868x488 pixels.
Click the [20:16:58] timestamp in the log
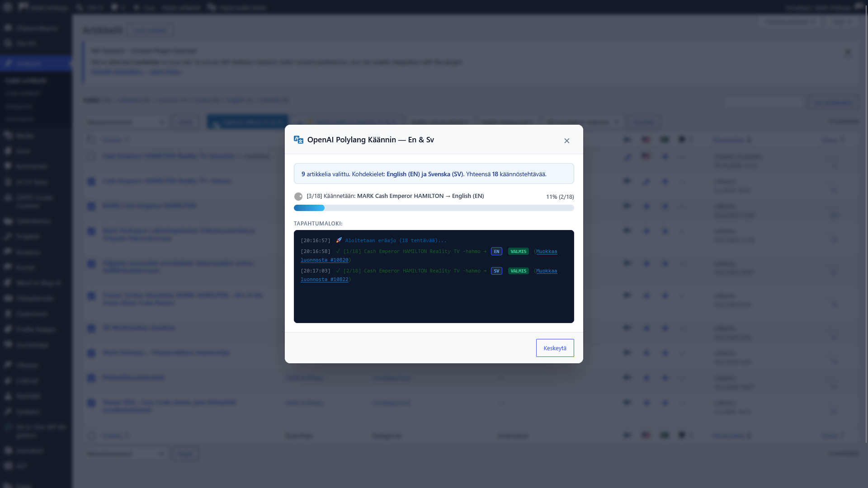point(316,252)
